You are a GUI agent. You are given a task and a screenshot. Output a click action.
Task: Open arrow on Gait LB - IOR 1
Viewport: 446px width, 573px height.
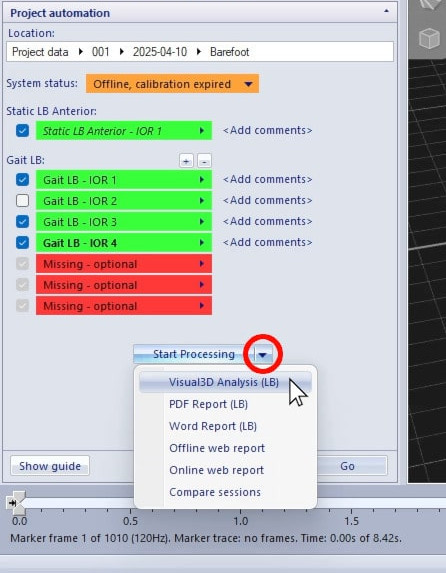coord(202,180)
